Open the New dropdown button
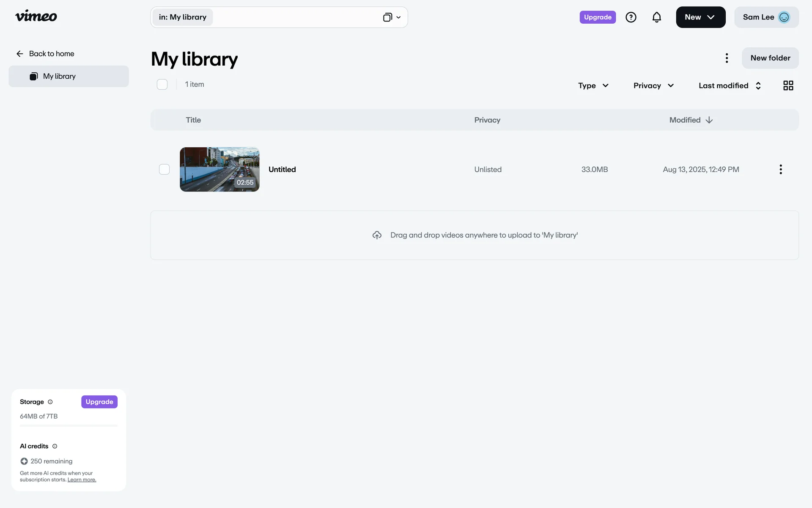The image size is (812, 508). 700,17
